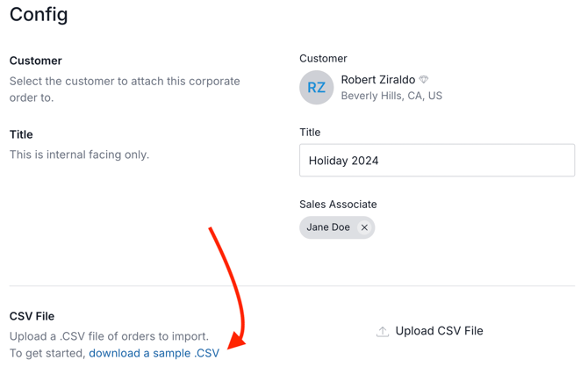This screenshot has width=588, height=367.
Task: Click the Customer label above the avatar
Action: 323,59
